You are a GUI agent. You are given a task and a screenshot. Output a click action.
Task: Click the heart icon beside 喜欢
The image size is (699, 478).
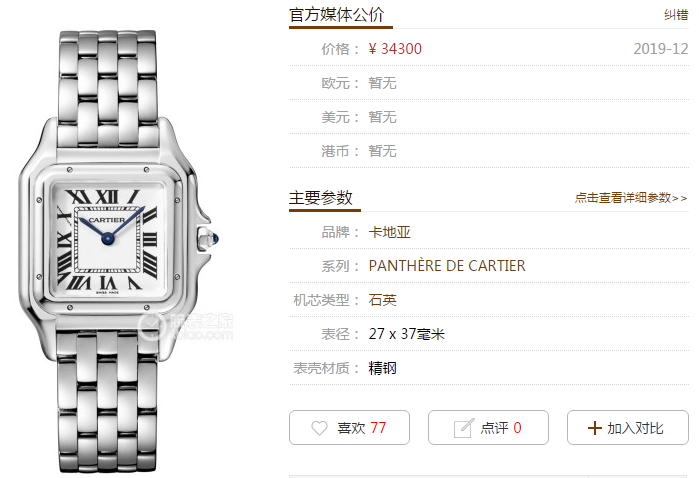pos(319,428)
